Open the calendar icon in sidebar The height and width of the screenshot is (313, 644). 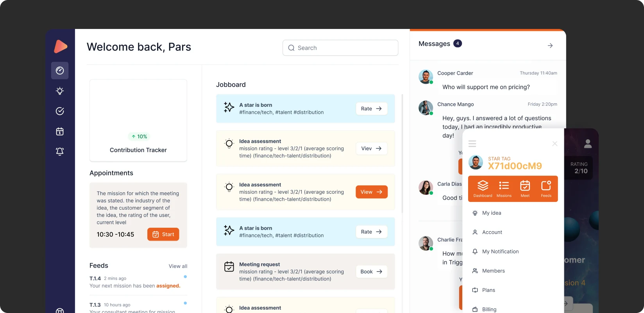60,131
